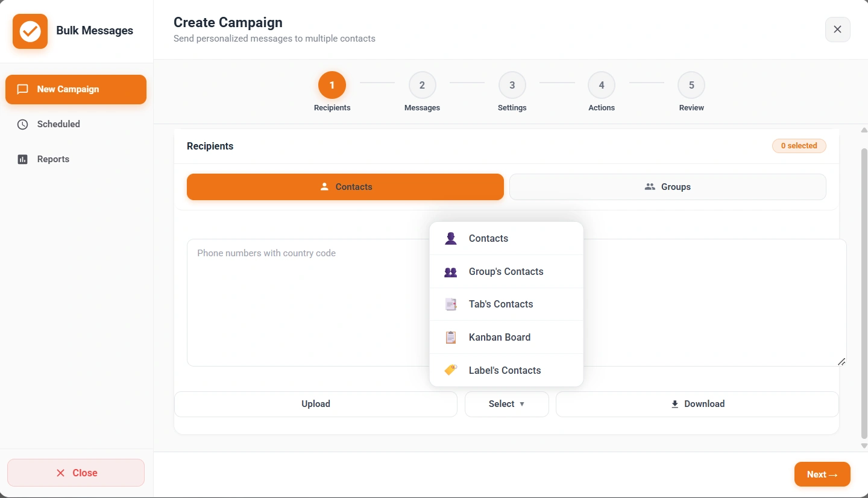The height and width of the screenshot is (498, 868).
Task: Close the Create Campaign dialog with X
Action: pyautogui.click(x=838, y=30)
